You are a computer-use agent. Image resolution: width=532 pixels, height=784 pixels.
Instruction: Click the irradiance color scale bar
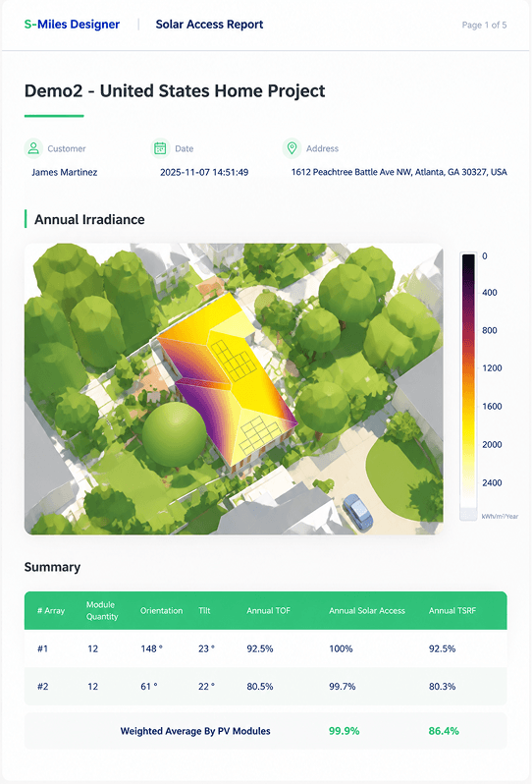pyautogui.click(x=468, y=386)
